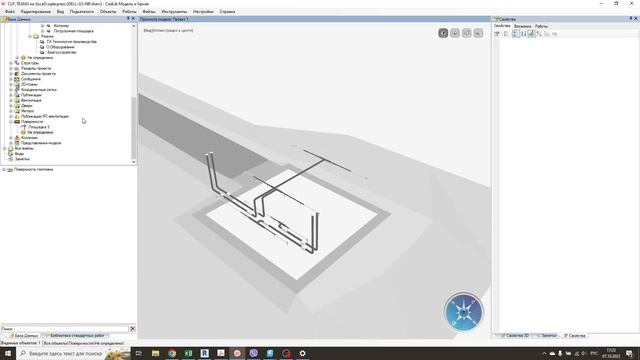640x360 pixels.
Task: Clear the search field with X button
Action: [x=133, y=329]
